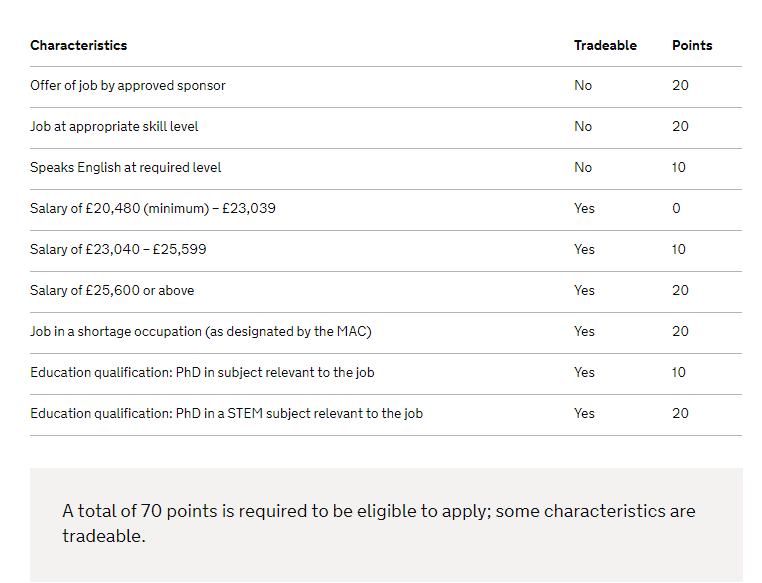This screenshot has height=583, width=762.
Task: Click the PhD in relevant subject row
Action: pyautogui.click(x=202, y=373)
